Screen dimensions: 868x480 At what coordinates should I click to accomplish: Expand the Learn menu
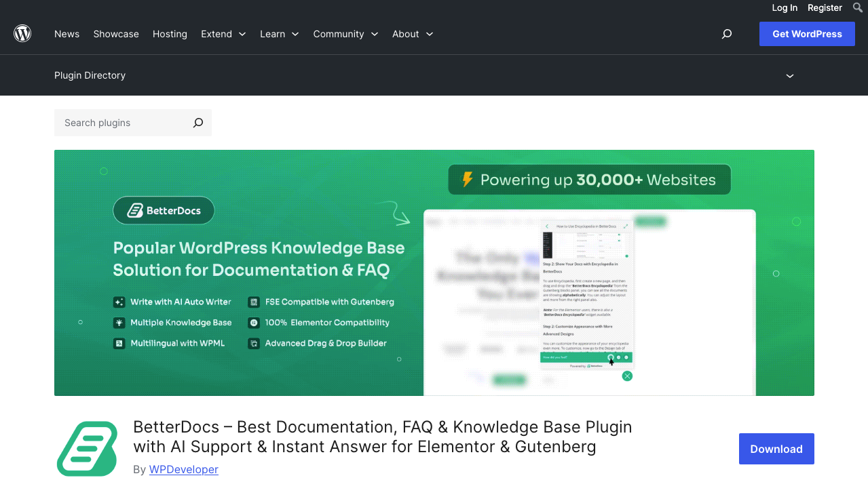(x=280, y=34)
